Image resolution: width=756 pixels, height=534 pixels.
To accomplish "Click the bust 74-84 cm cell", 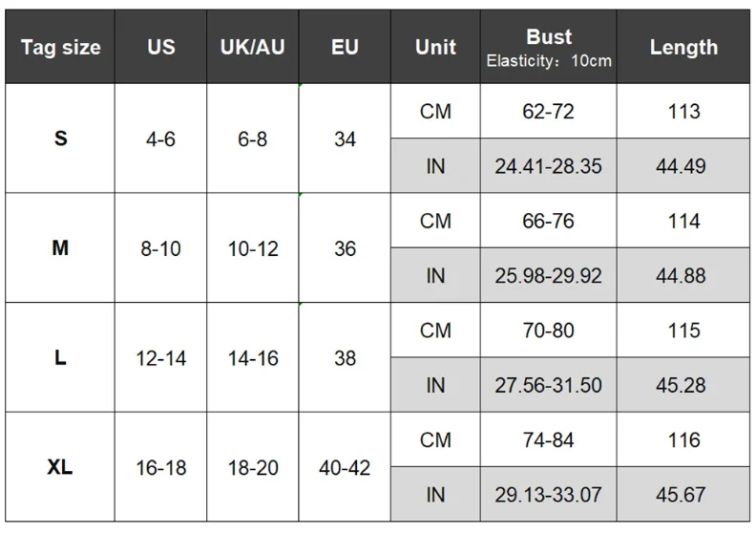I will (x=549, y=440).
